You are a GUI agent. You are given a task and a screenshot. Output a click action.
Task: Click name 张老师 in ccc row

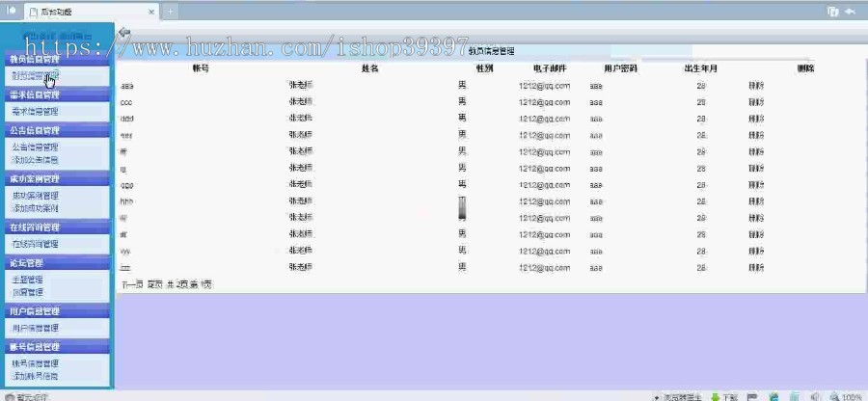(301, 102)
